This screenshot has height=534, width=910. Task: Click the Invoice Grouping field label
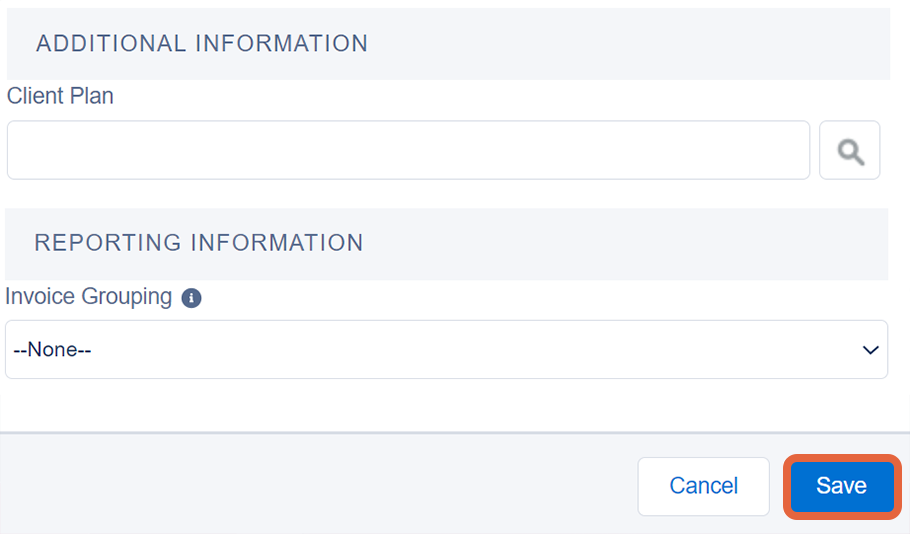(88, 297)
